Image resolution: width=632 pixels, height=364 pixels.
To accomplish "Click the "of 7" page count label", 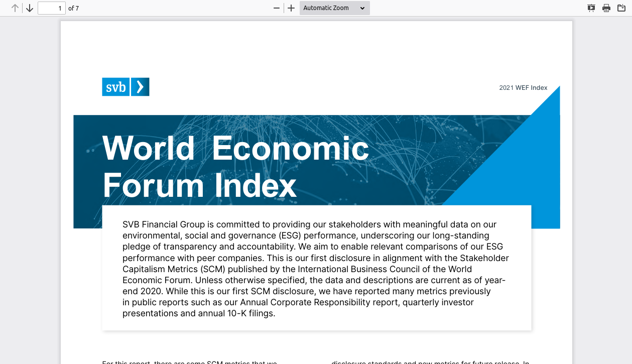I will (74, 8).
